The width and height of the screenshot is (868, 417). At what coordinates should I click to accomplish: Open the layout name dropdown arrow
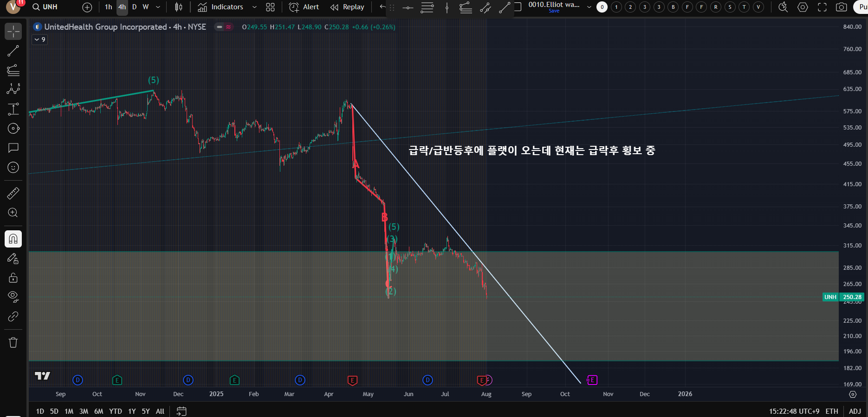click(589, 7)
